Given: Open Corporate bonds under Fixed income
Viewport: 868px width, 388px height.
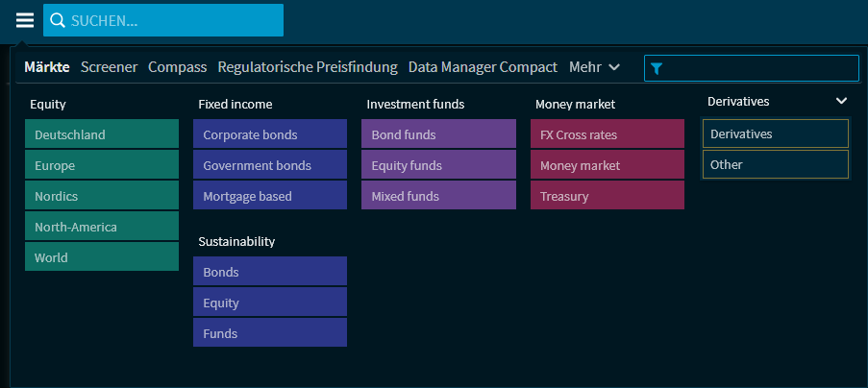Looking at the screenshot, I should pos(270,134).
